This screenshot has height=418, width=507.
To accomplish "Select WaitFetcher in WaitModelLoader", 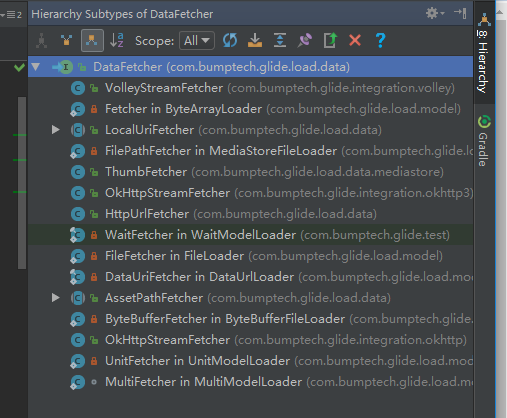I will coord(250,235).
